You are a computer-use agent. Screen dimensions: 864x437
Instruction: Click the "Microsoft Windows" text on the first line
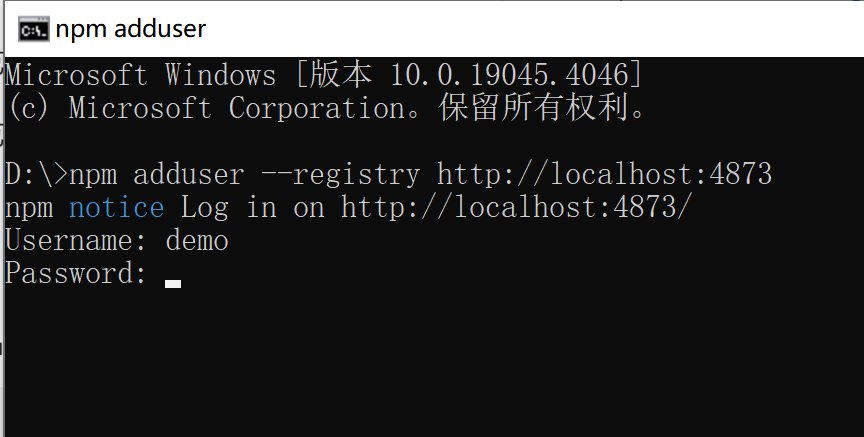(x=141, y=75)
